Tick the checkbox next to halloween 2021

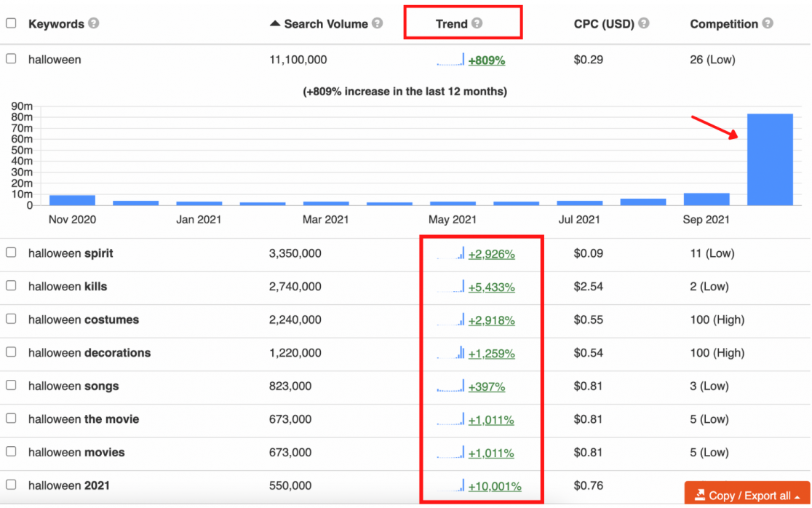[x=11, y=485]
